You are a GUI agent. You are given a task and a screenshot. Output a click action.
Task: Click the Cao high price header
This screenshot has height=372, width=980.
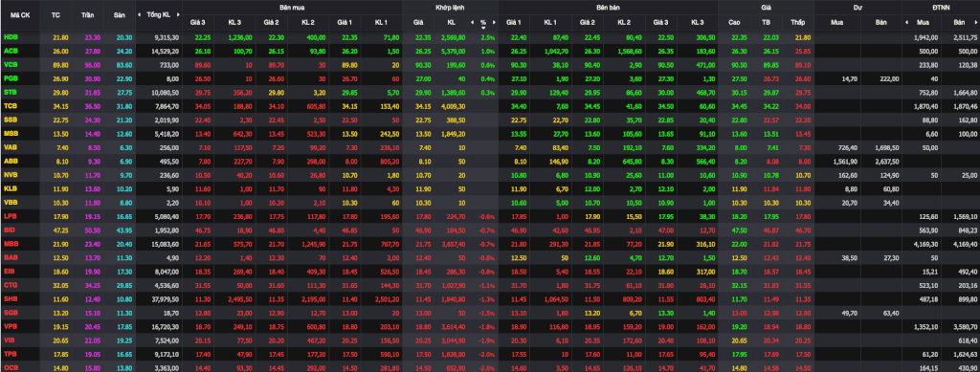735,22
